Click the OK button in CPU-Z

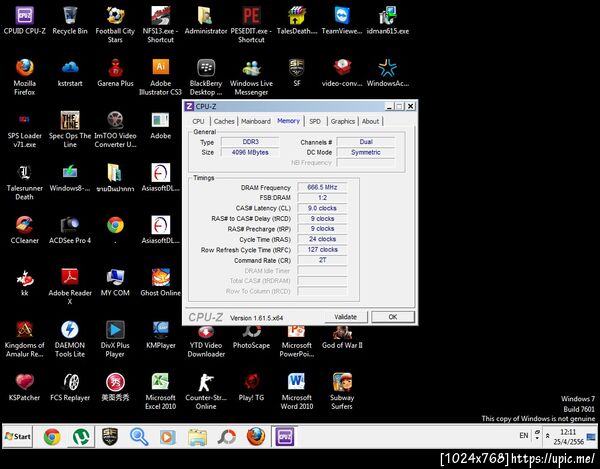[x=393, y=317]
